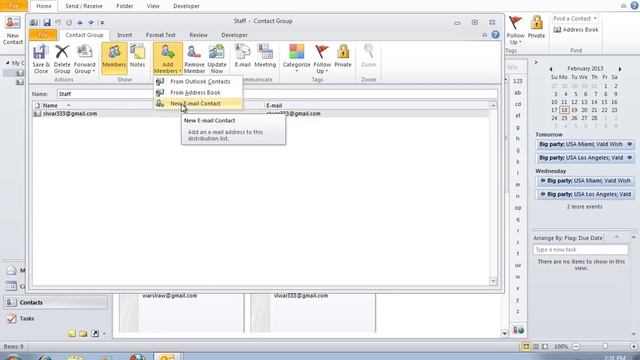
Task: Open the Insert tab
Action: 124,35
